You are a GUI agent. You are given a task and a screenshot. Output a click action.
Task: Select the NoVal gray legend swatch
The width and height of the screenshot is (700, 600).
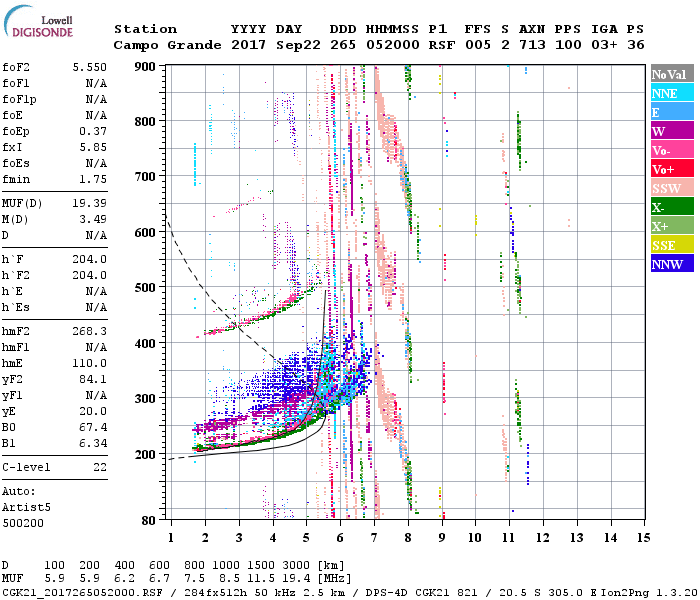(x=672, y=74)
